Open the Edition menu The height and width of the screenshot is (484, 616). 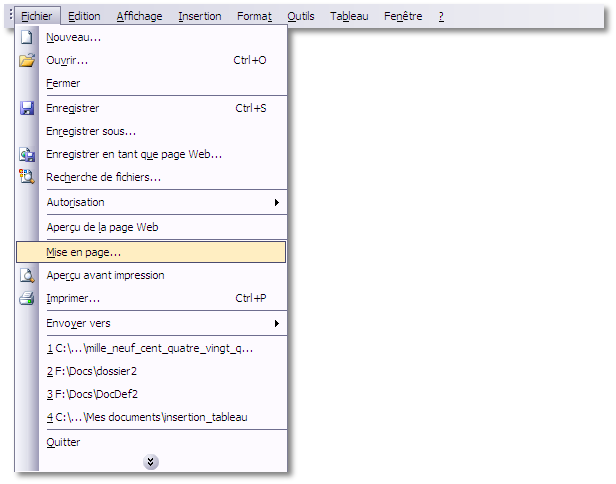click(x=84, y=16)
